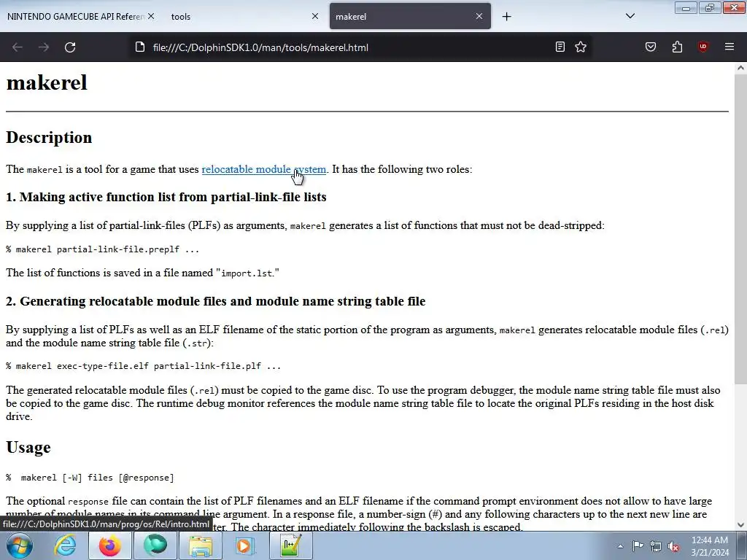Open the green globe browser taskbar icon
Image resolution: width=747 pixels, height=560 pixels.
(155, 545)
